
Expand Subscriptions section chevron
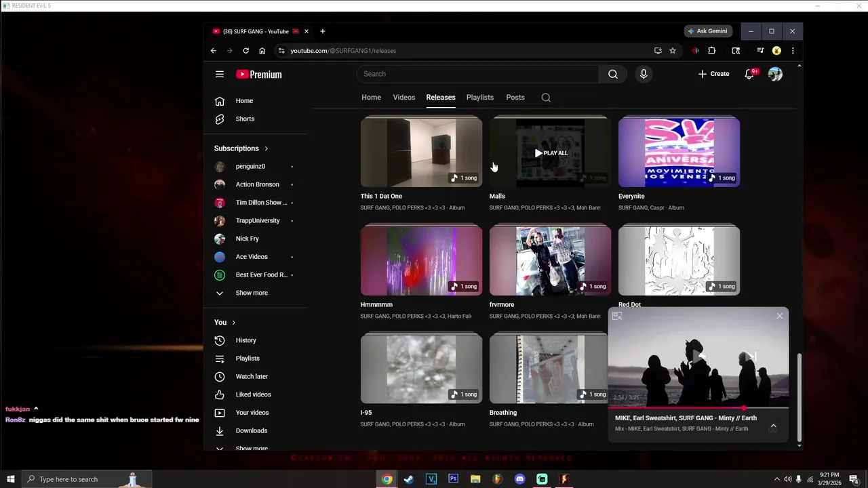pos(266,148)
